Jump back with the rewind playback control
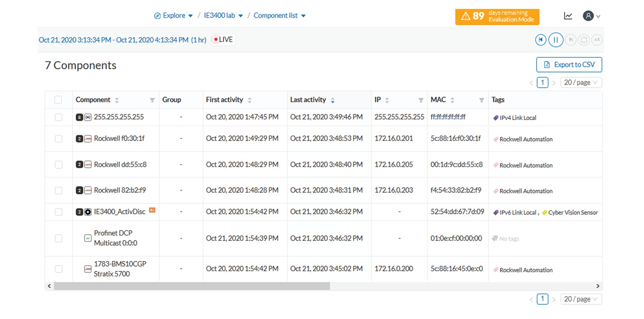 click(540, 40)
